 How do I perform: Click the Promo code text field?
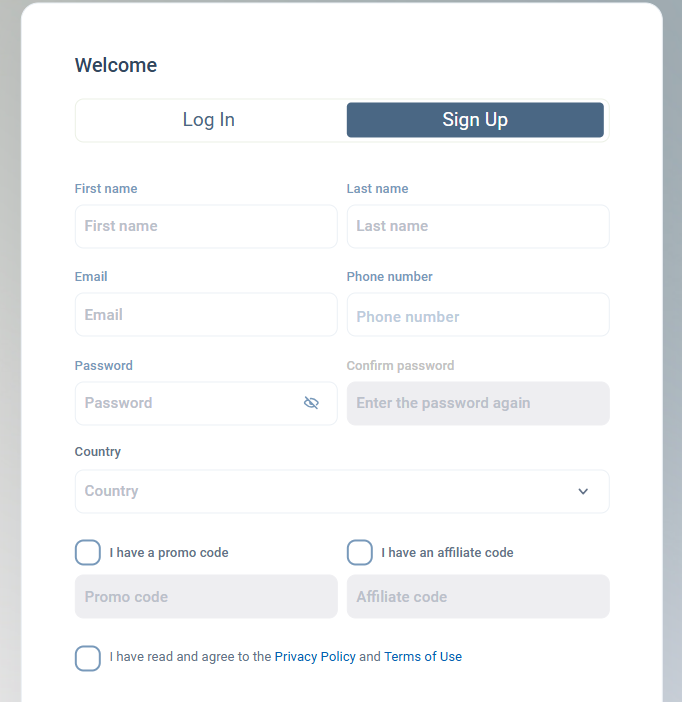pos(206,597)
